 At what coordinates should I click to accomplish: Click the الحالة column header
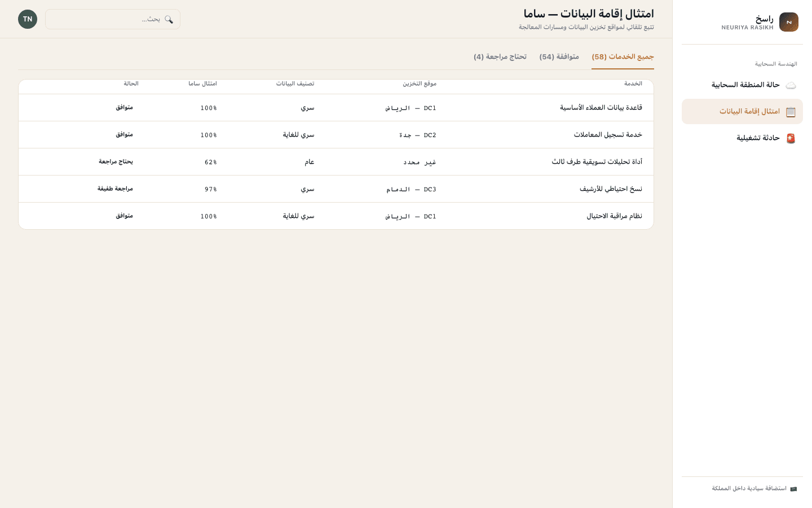pyautogui.click(x=131, y=84)
